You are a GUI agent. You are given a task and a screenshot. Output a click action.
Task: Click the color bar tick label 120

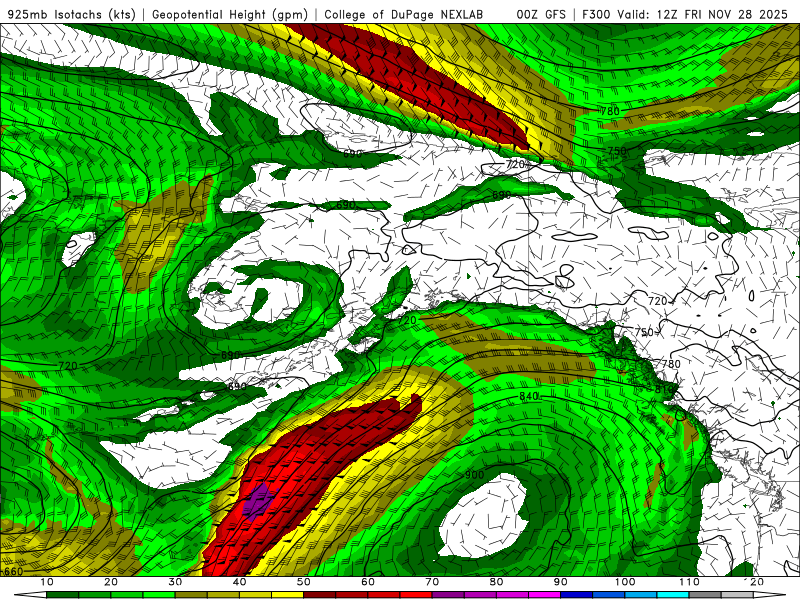coord(754,582)
